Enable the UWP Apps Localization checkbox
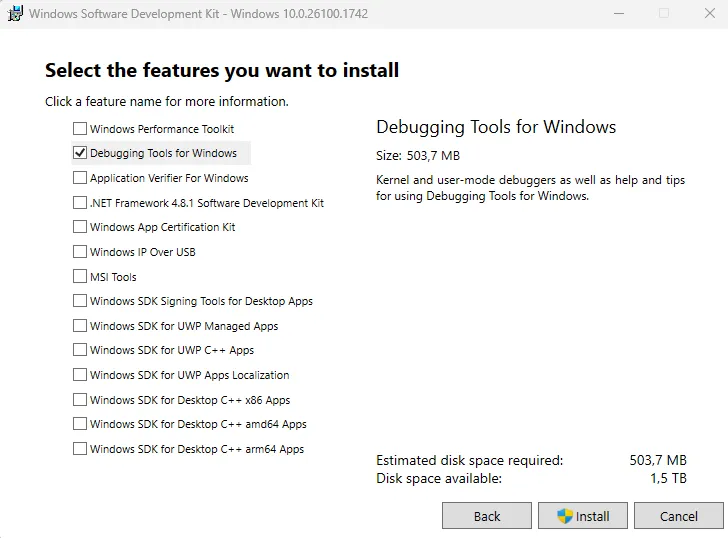 click(80, 375)
